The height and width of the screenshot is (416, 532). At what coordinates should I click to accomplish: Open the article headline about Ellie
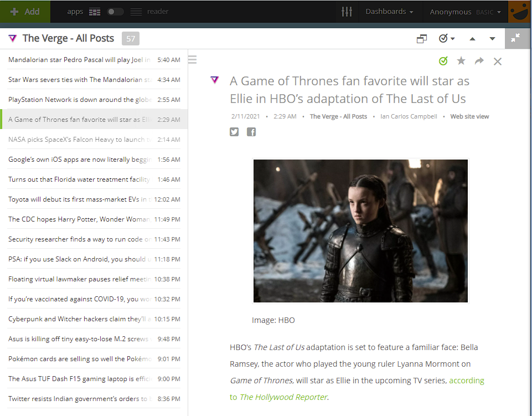click(x=349, y=90)
